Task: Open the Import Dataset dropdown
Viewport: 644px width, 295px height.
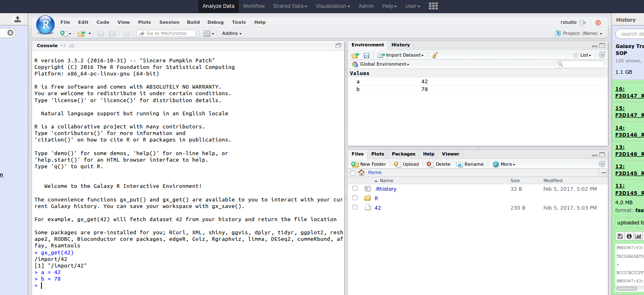Action: point(400,55)
